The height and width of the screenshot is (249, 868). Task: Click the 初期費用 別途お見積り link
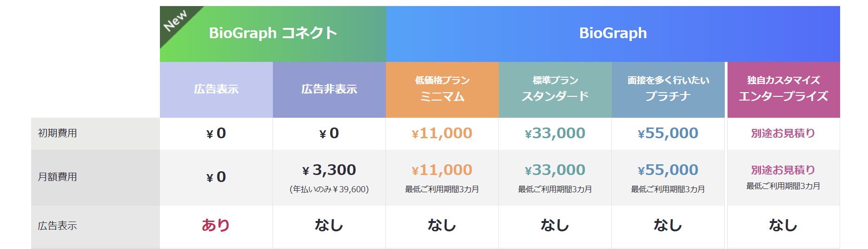pyautogui.click(x=783, y=134)
